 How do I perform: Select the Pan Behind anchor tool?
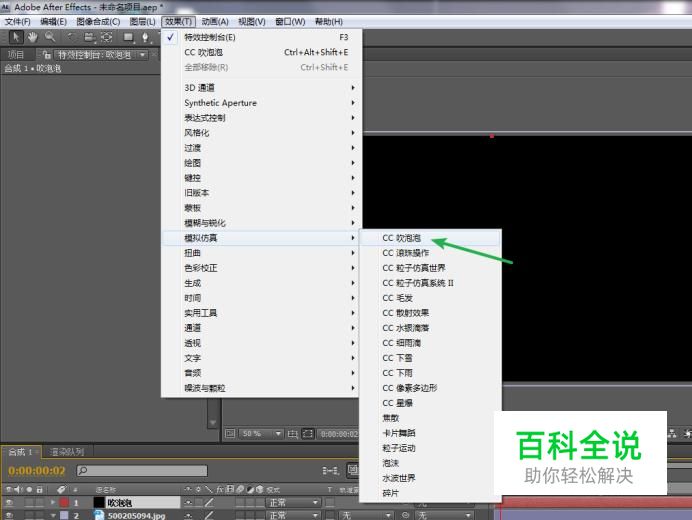click(x=107, y=38)
